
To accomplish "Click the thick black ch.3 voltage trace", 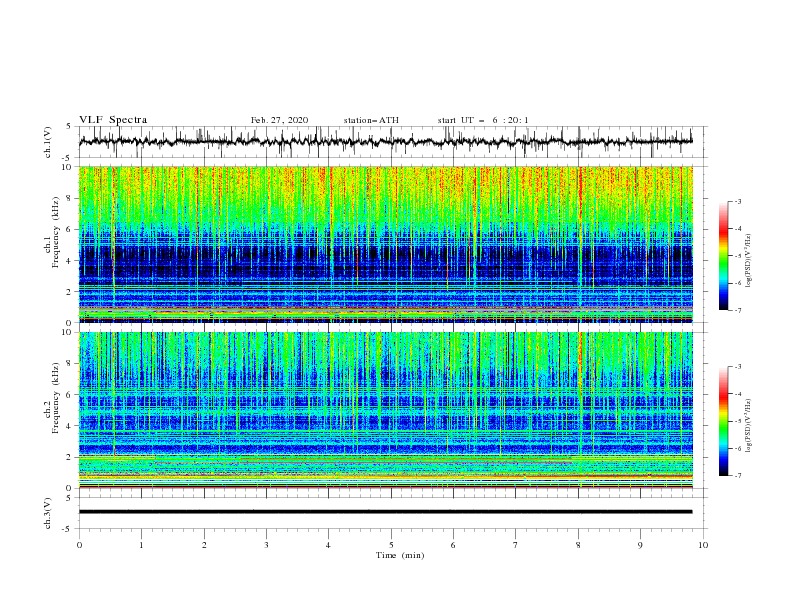I will (x=385, y=512).
